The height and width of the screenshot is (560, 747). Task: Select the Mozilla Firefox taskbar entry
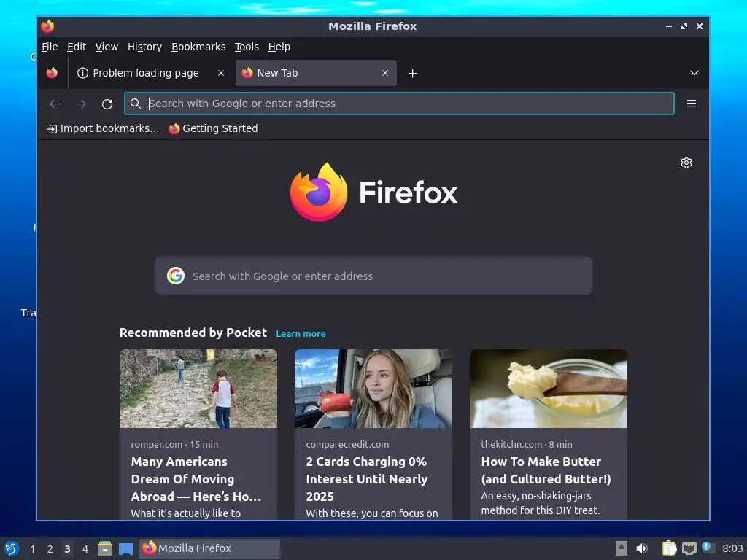tap(209, 548)
